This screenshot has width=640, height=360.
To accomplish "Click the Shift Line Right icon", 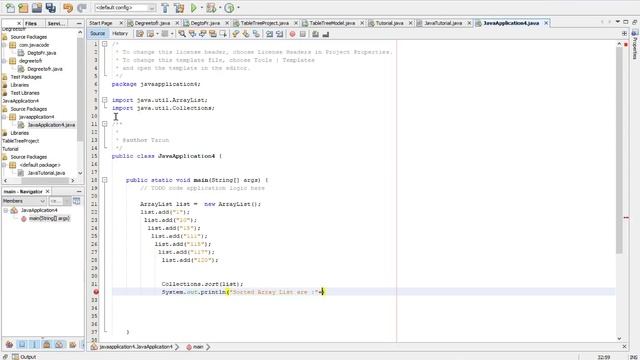I will pyautogui.click(x=280, y=34).
